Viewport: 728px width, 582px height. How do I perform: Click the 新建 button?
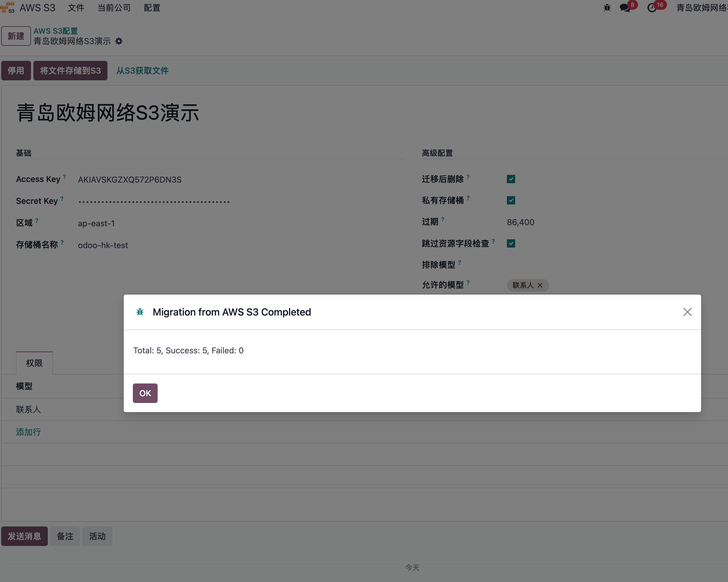(x=16, y=36)
